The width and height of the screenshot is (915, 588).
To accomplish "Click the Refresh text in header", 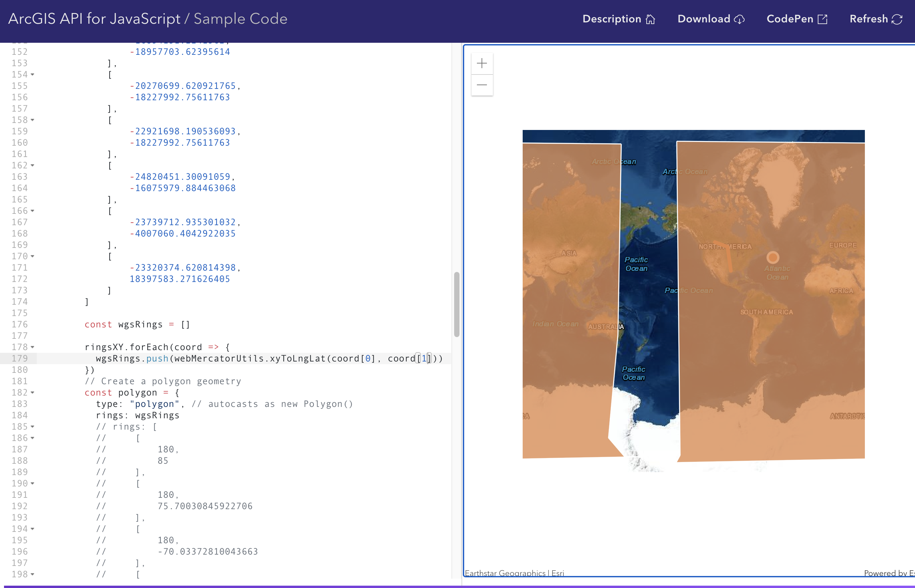I will coord(869,19).
